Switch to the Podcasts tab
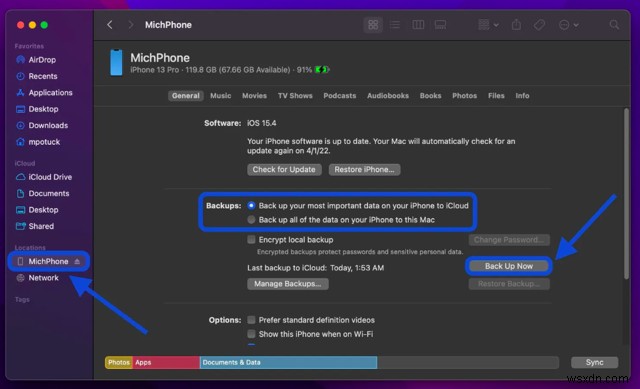Image resolution: width=640 pixels, height=389 pixels. (340, 96)
